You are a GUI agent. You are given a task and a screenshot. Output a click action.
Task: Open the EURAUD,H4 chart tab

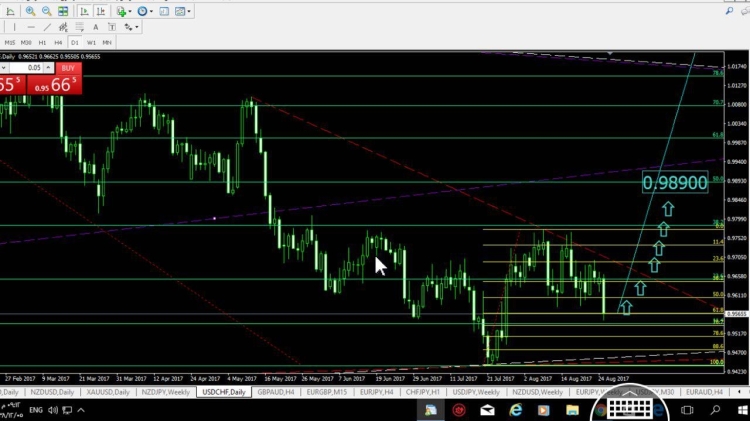(704, 392)
